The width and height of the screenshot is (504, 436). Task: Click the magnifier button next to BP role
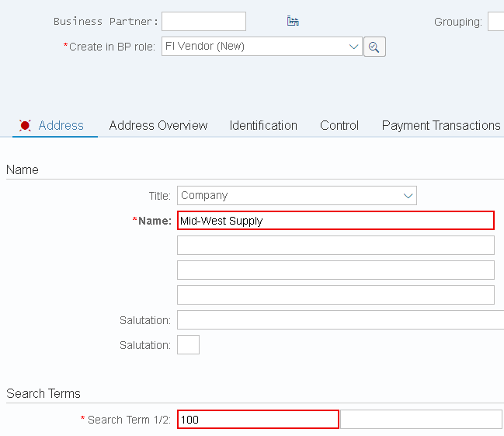tap(374, 47)
